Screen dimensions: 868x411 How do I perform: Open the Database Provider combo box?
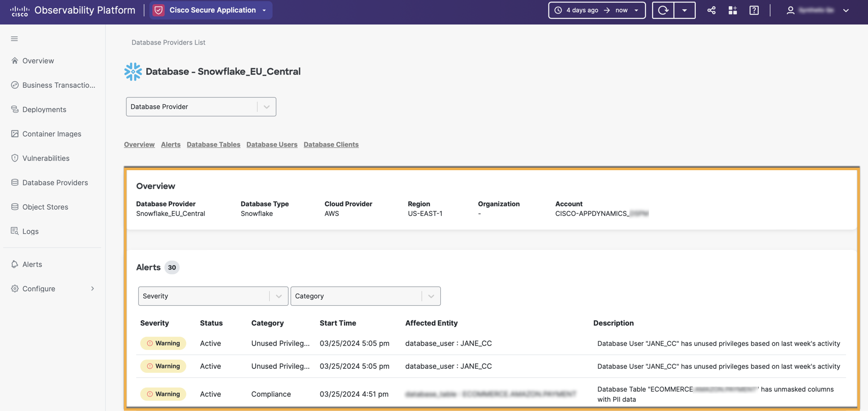(x=201, y=107)
